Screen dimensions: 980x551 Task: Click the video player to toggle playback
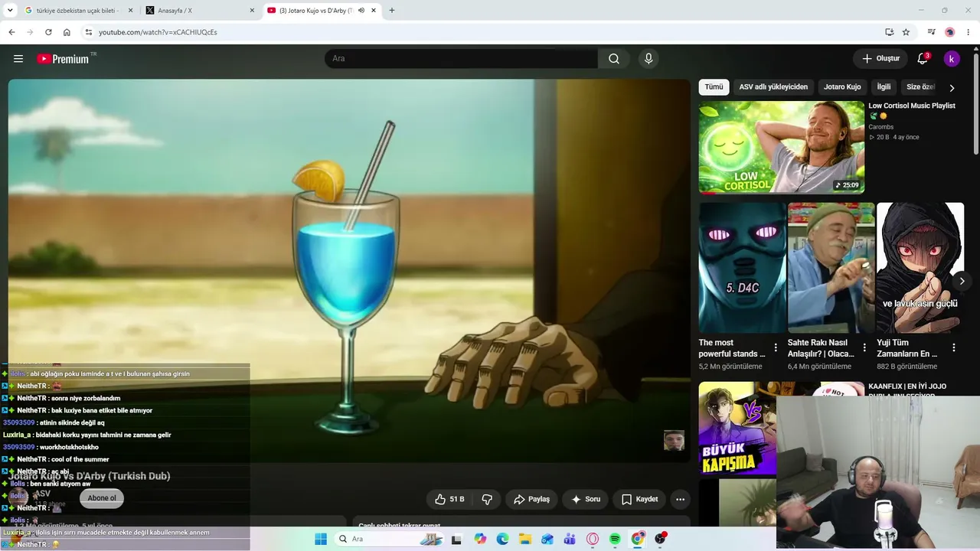(x=349, y=270)
